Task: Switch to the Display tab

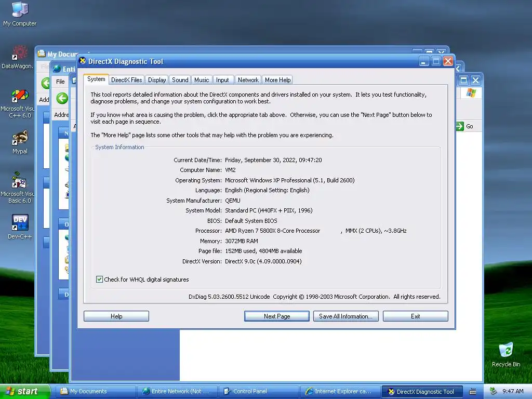Action: coord(157,79)
